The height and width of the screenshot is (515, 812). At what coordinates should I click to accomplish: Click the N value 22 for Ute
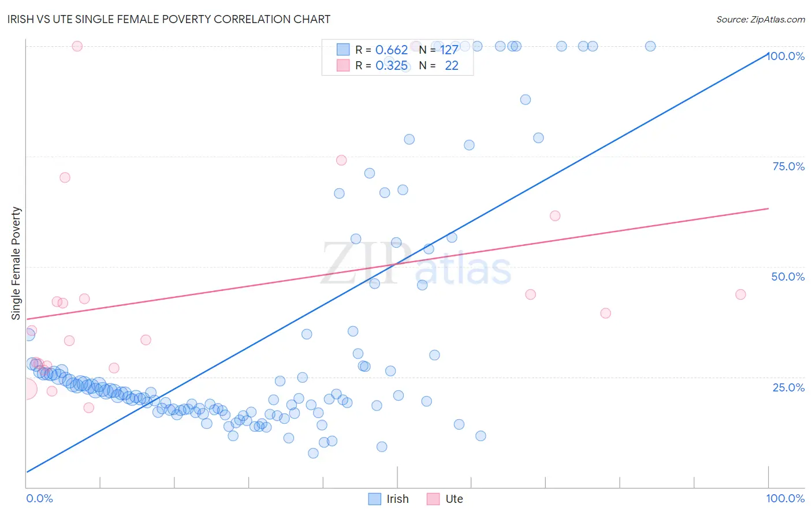coord(451,65)
